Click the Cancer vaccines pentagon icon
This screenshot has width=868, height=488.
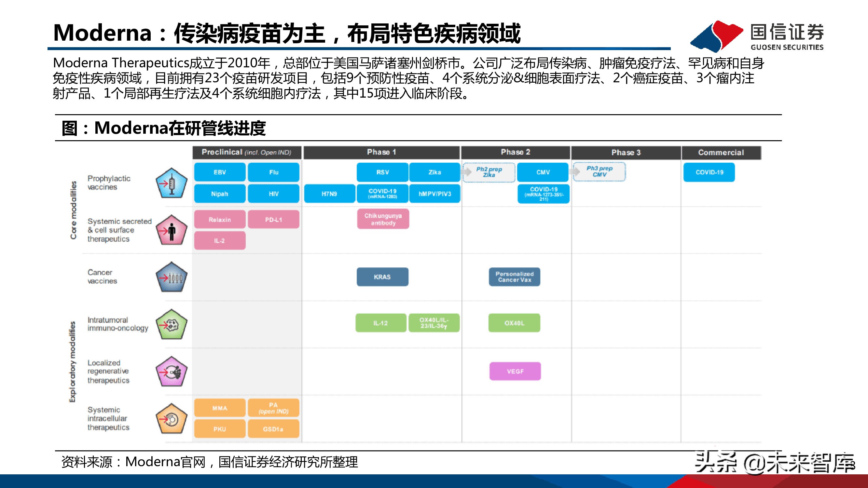coord(172,277)
